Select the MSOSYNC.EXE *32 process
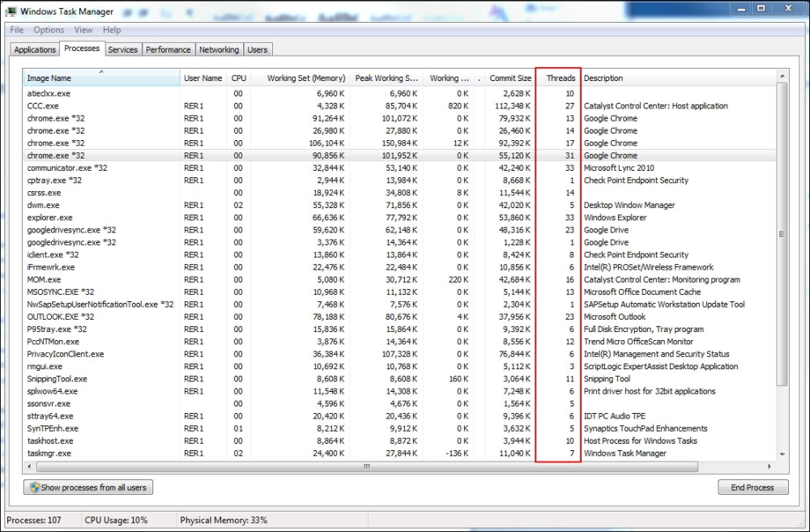 pos(400,292)
